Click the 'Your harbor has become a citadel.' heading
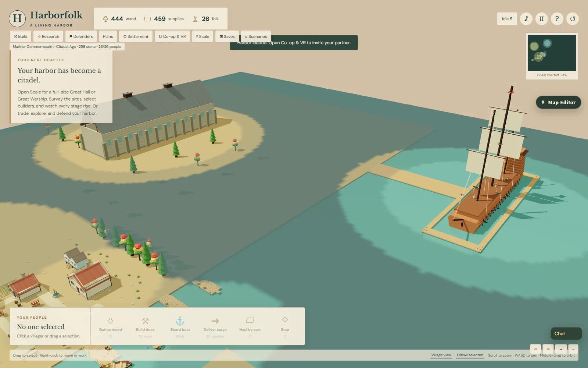The image size is (588, 368). (x=59, y=75)
